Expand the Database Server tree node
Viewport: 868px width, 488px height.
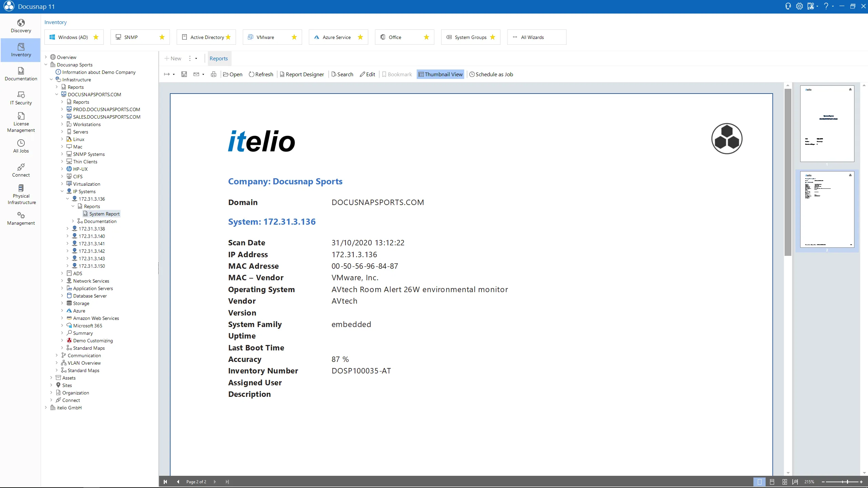click(62, 296)
